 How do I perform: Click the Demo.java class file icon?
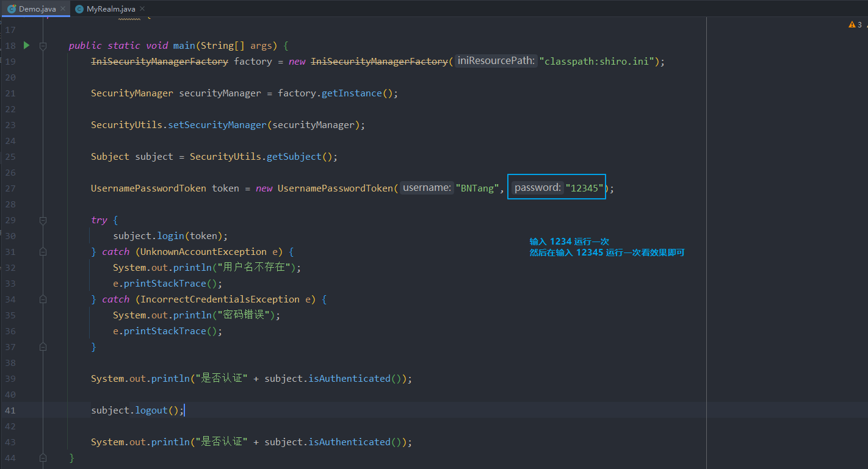coord(12,9)
